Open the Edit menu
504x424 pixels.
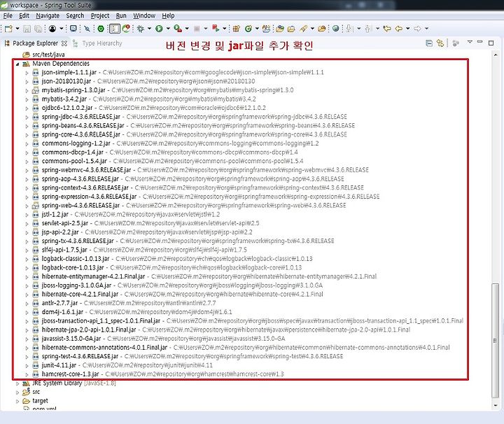24,15
